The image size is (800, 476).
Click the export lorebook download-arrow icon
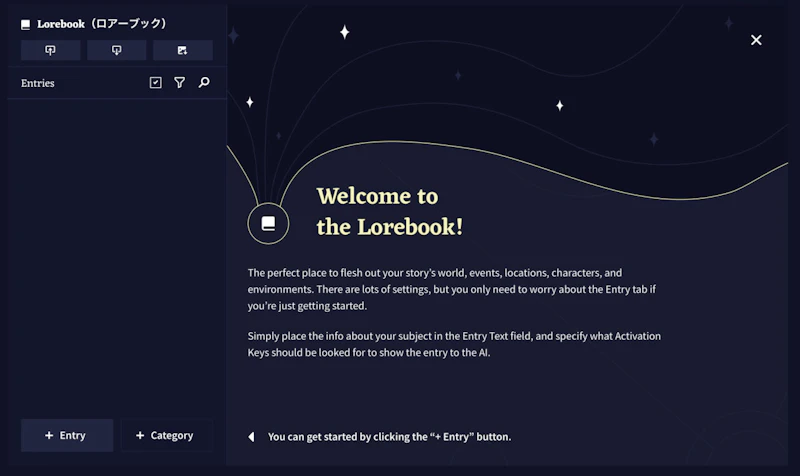[x=116, y=50]
